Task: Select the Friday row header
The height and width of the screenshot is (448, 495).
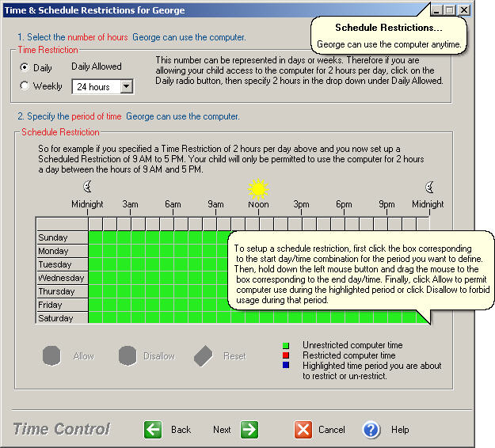Action: click(63, 305)
